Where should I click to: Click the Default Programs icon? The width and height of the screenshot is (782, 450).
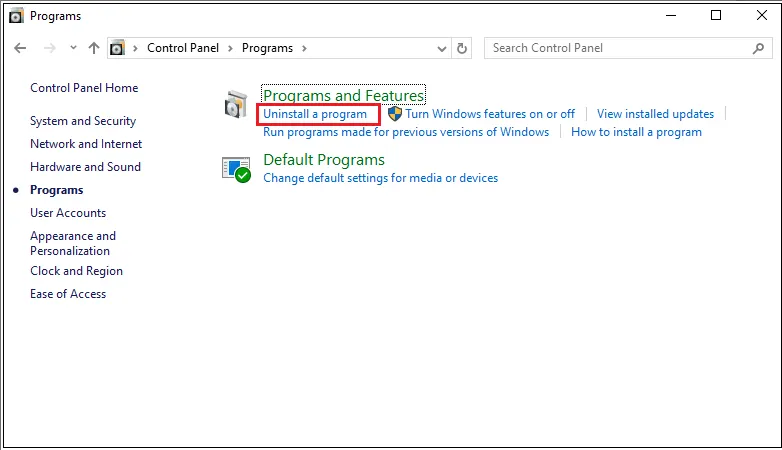coord(236,169)
